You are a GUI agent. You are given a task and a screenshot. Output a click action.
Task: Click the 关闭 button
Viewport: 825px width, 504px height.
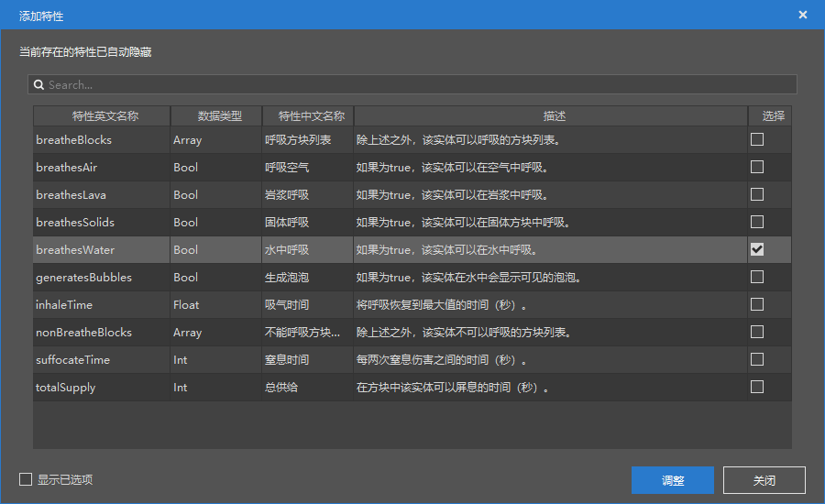(764, 480)
